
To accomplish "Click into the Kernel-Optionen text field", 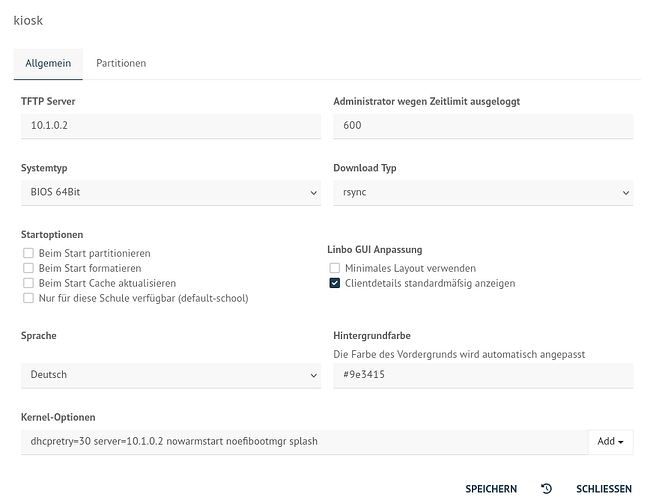I will (300, 442).
